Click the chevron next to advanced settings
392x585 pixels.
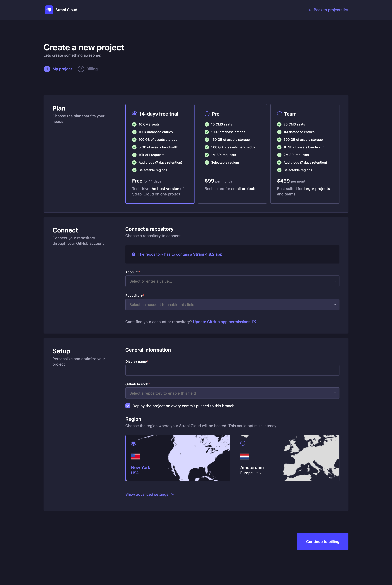(x=172, y=494)
